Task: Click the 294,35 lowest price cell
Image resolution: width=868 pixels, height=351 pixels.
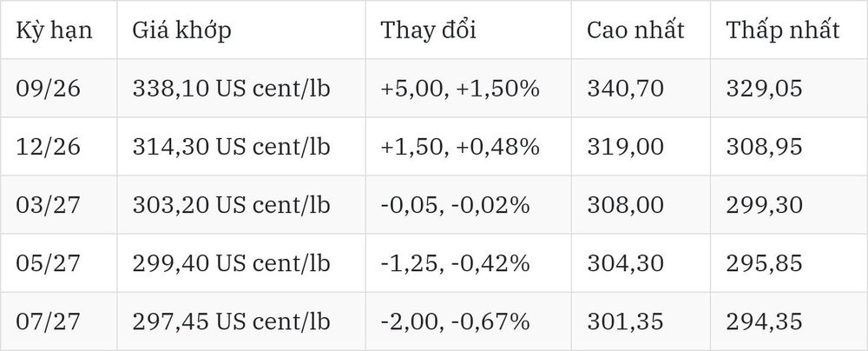Action: pos(764,322)
